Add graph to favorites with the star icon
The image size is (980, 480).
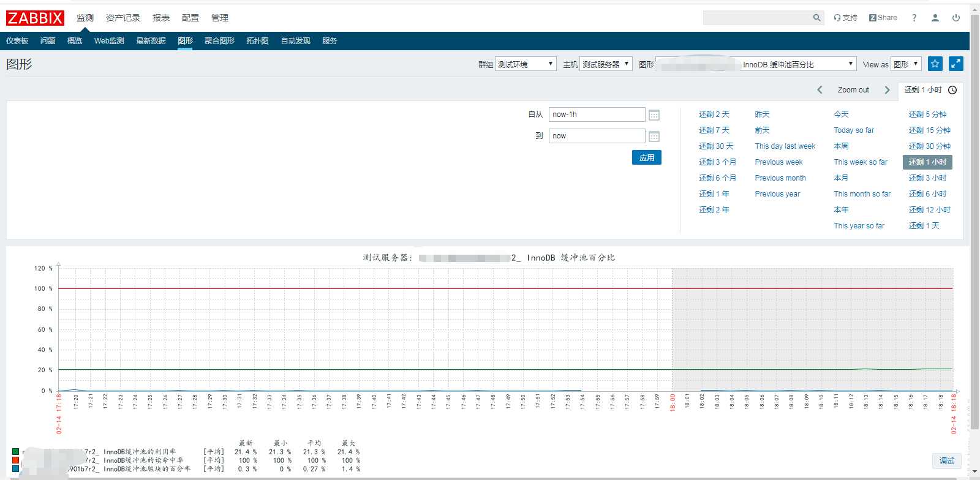point(935,64)
